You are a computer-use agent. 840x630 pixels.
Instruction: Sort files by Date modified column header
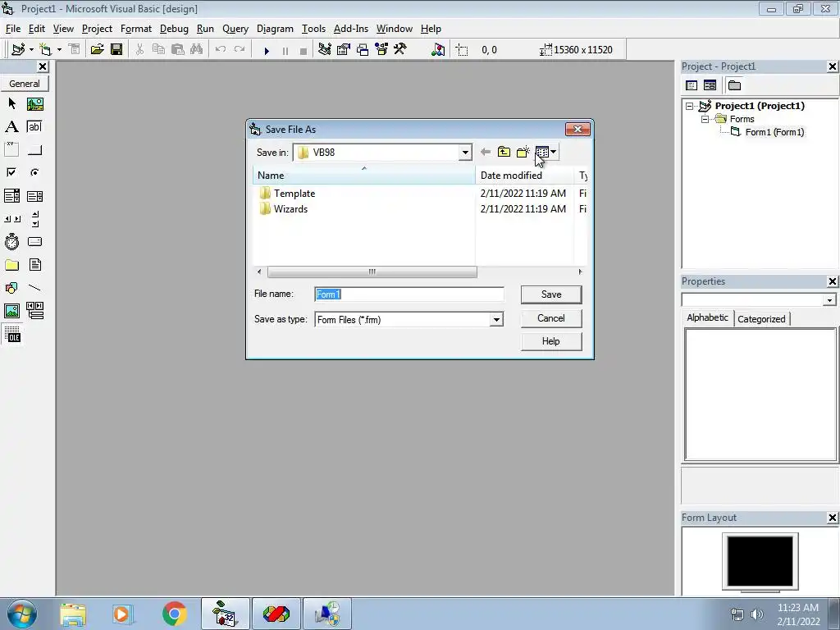tap(524, 176)
